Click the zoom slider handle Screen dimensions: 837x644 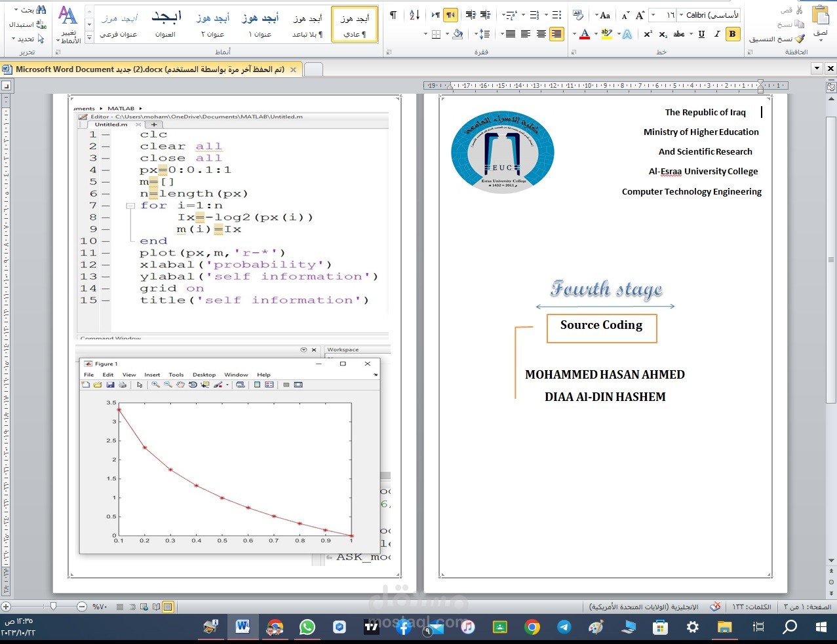click(54, 607)
